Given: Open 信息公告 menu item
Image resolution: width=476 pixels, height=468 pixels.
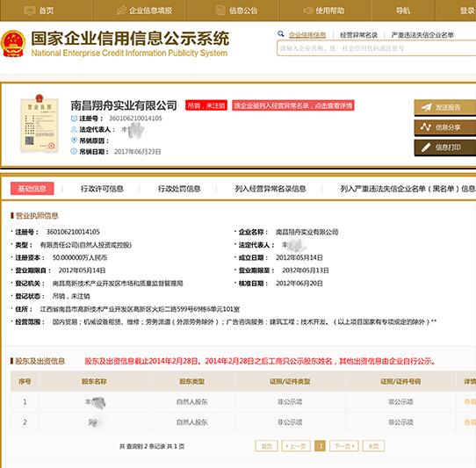Looking at the screenshot, I should 243,11.
